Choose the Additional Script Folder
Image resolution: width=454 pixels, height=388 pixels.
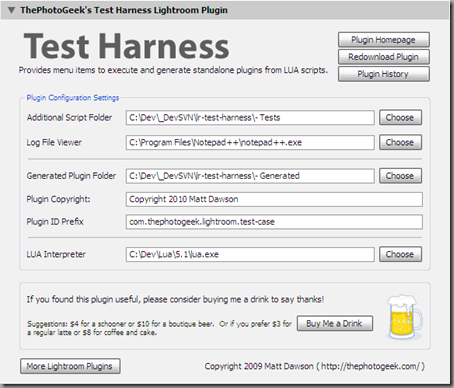(x=400, y=117)
